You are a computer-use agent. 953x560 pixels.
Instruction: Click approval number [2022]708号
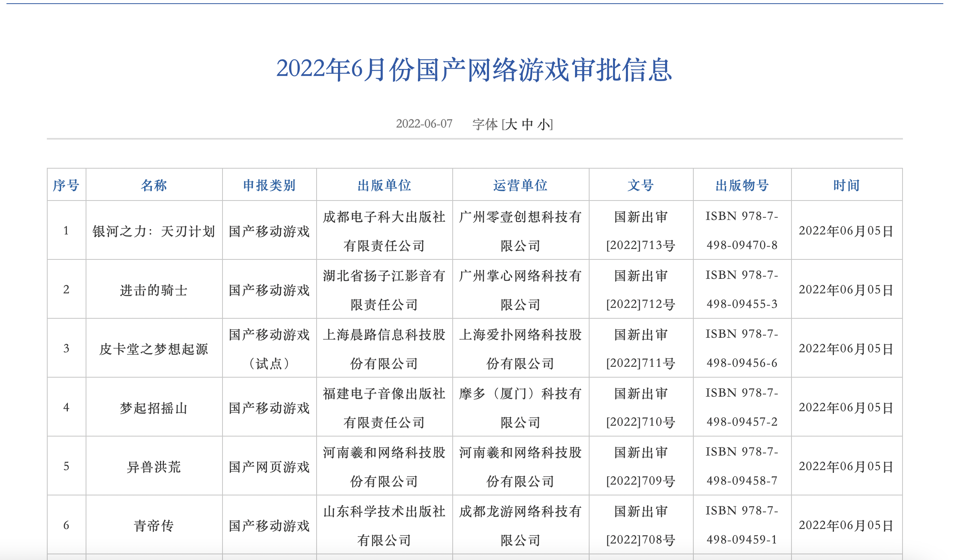[x=641, y=540]
